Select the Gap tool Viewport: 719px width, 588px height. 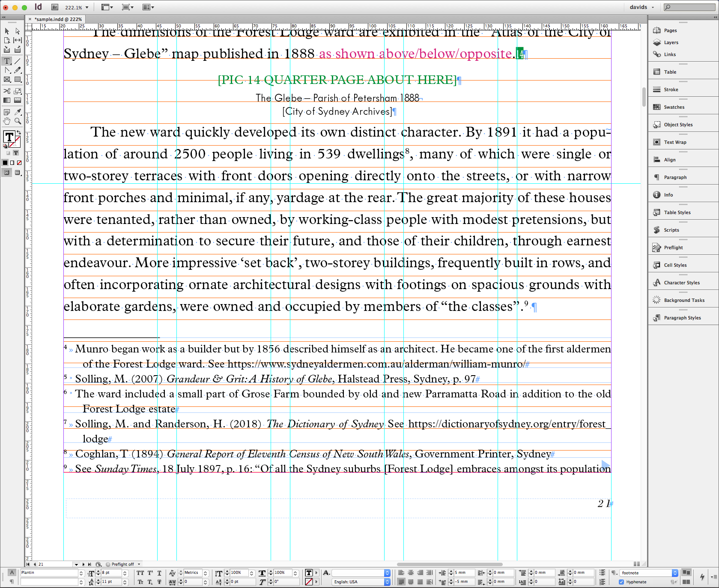18,40
